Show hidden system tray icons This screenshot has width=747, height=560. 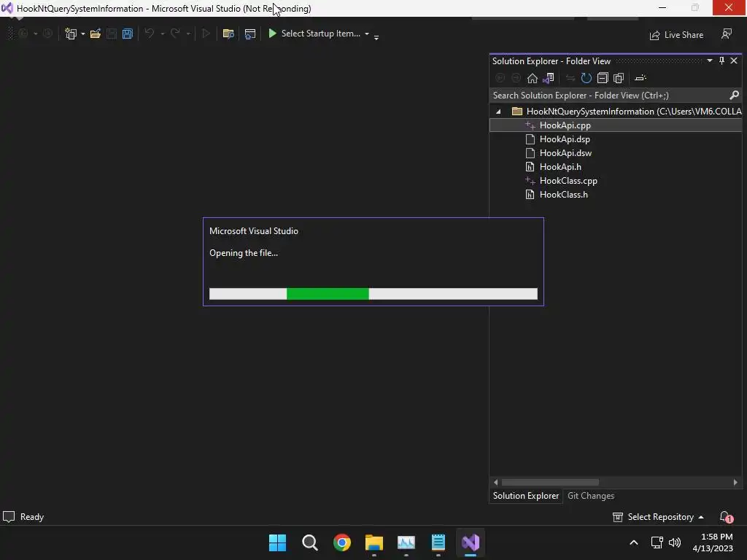[x=634, y=542]
